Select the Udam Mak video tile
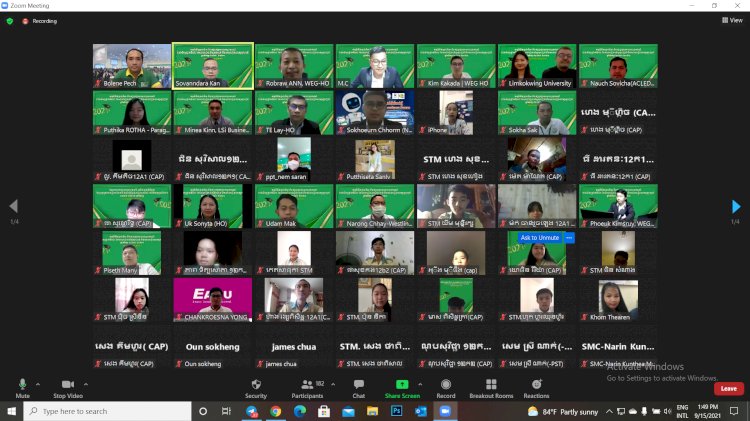 [x=294, y=206]
